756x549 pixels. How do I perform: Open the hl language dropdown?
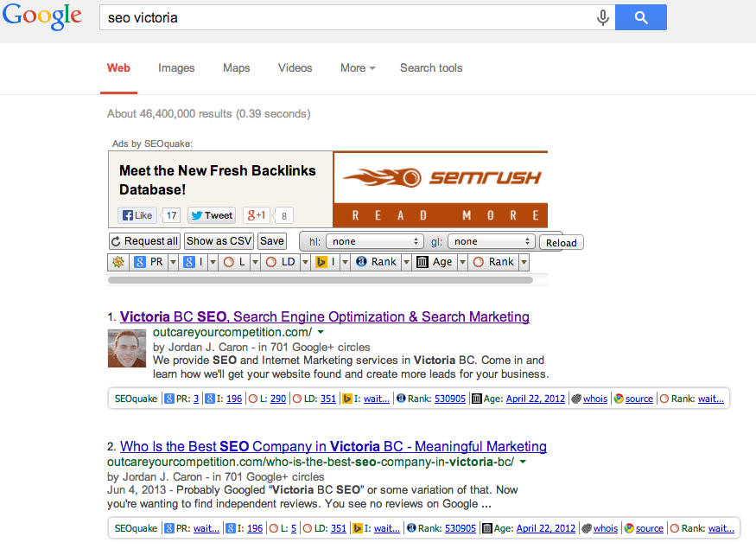tap(375, 241)
